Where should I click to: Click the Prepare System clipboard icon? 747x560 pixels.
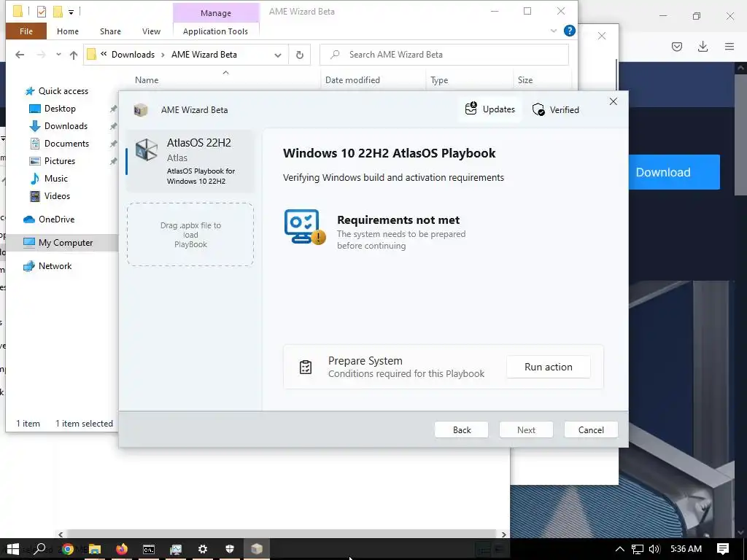click(306, 367)
